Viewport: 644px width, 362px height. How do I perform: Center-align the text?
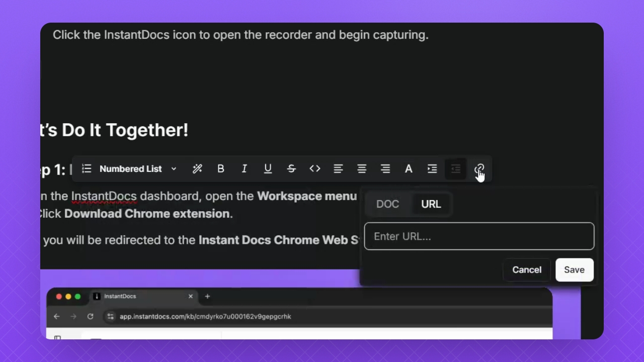click(x=362, y=169)
